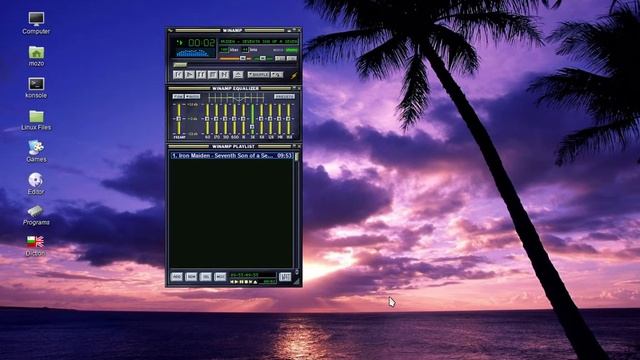Image resolution: width=640 pixels, height=360 pixels.
Task: Open the Computer desktop icon
Action: click(x=36, y=23)
